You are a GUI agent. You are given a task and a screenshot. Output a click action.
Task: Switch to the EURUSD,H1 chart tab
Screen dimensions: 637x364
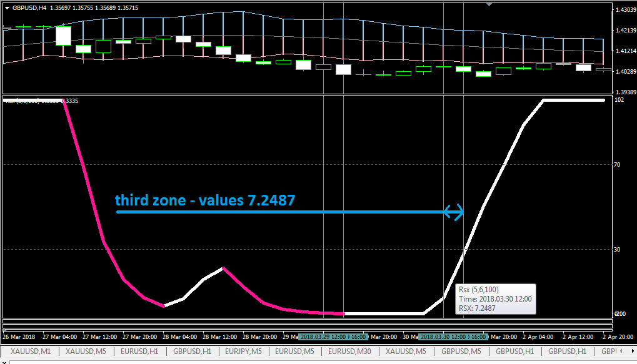pos(139,352)
